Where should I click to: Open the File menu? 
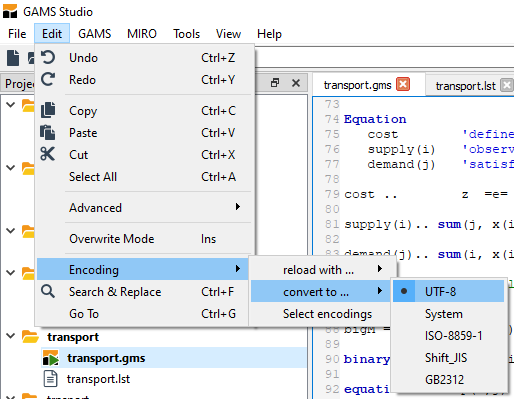click(x=17, y=34)
